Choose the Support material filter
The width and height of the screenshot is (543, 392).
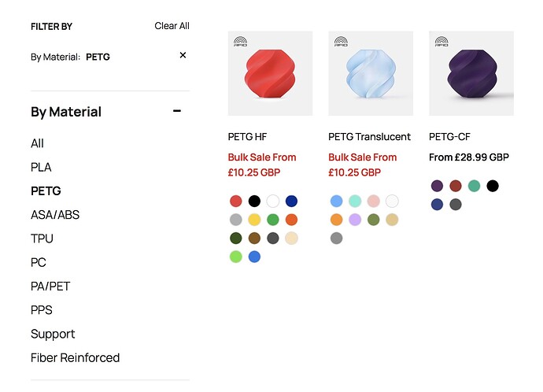coord(53,335)
